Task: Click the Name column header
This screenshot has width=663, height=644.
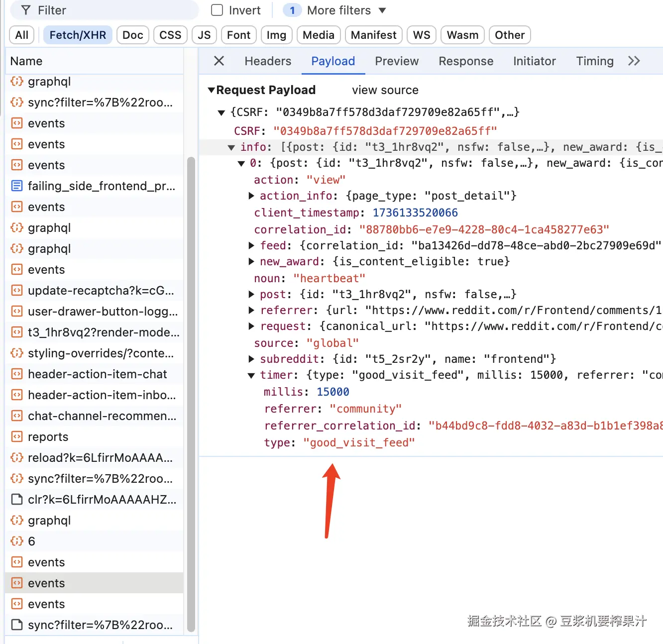Action: pos(95,61)
